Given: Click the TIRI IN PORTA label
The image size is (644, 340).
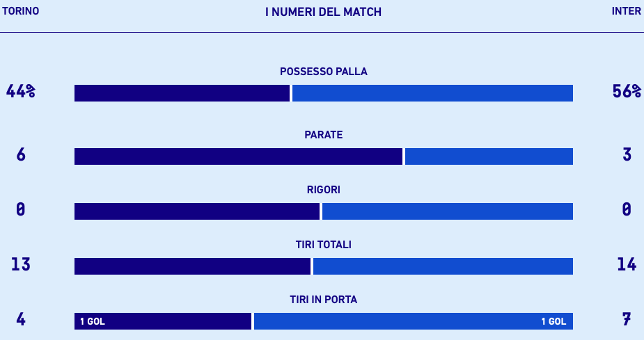Looking at the screenshot, I should [x=323, y=300].
